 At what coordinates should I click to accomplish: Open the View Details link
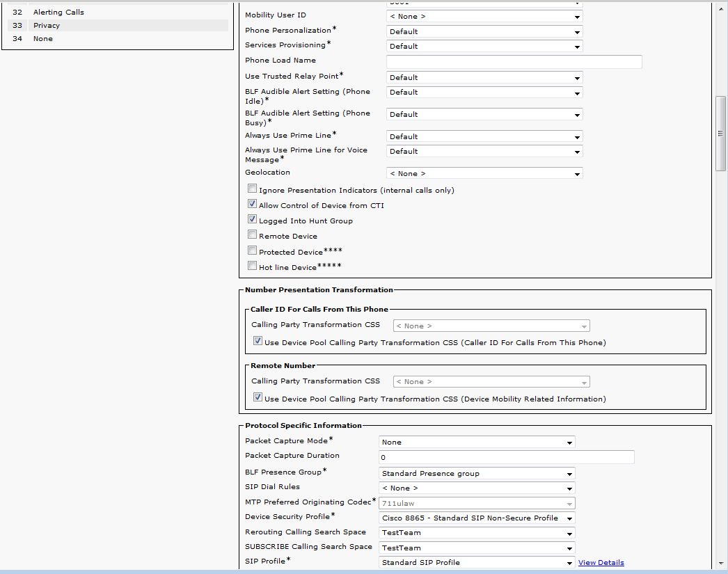(x=601, y=562)
